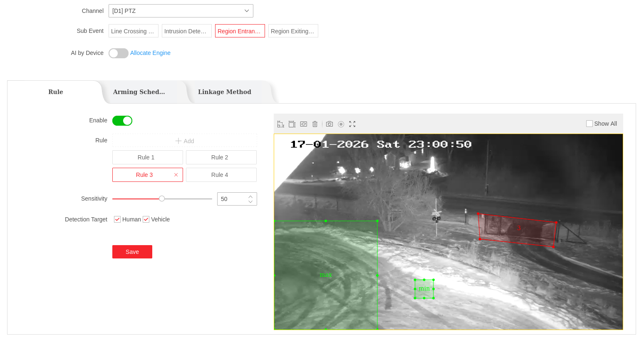The image size is (644, 360).
Task: Remove Rule 3 with its X icon
Action: click(x=176, y=175)
